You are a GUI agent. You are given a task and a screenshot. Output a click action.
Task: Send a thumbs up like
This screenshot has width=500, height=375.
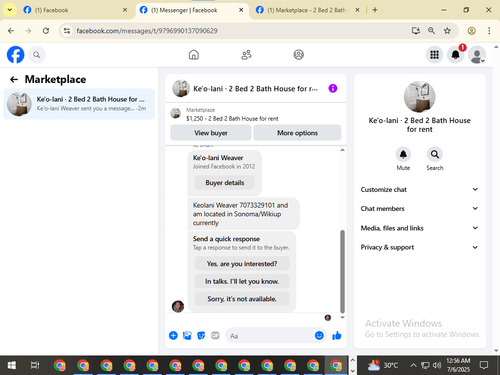point(337,335)
